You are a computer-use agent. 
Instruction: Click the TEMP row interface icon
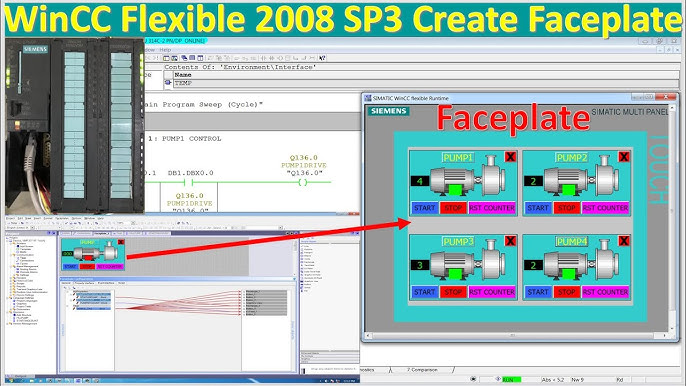click(x=168, y=83)
